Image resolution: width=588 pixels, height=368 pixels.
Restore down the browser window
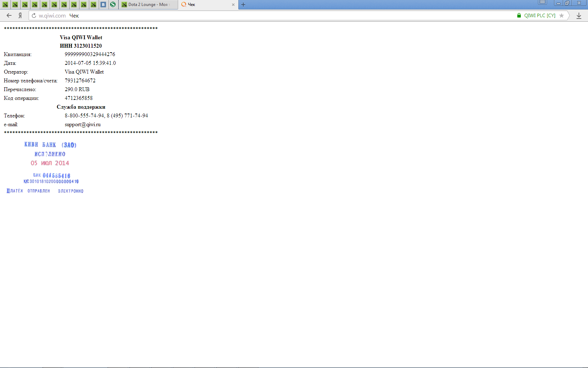point(567,3)
